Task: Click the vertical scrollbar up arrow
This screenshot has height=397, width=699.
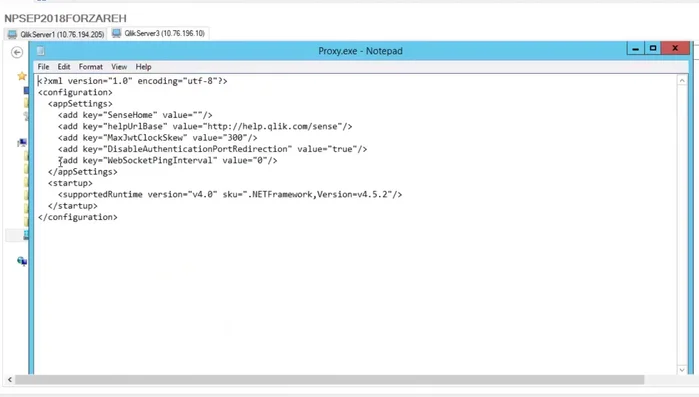Action: click(682, 81)
